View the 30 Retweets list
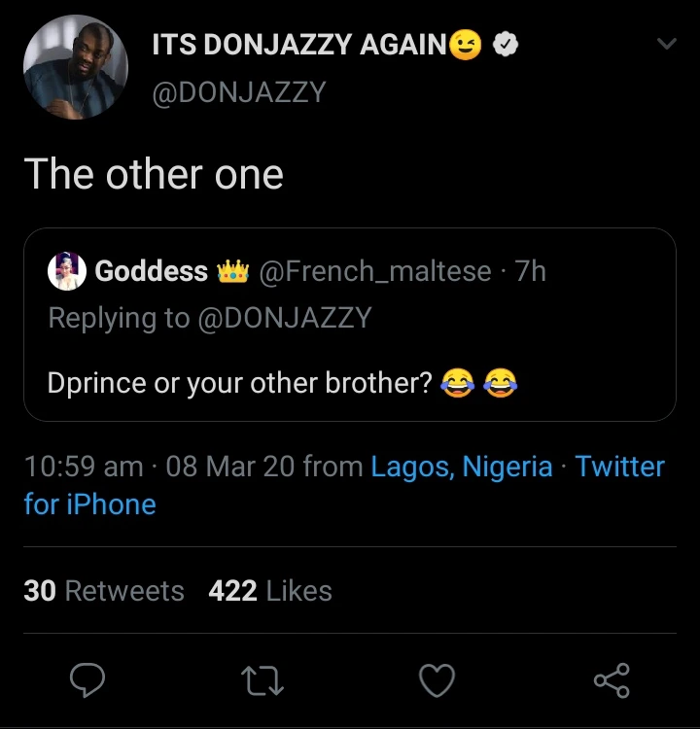Screen dimensions: 700x729 coord(104,591)
